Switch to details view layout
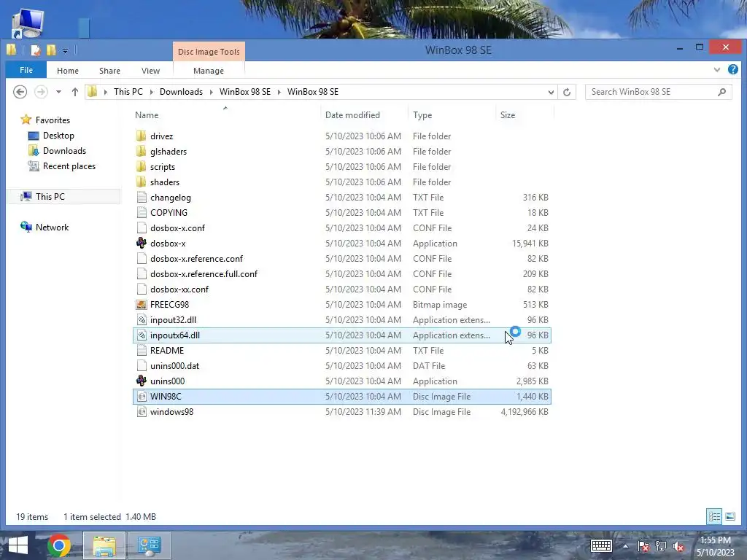 [714, 517]
